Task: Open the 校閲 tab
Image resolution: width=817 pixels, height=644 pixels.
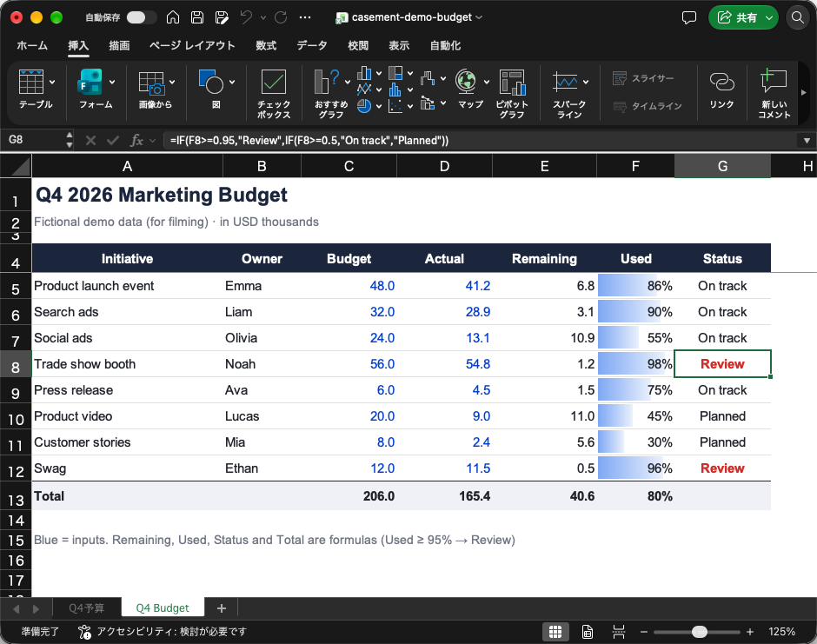Action: pyautogui.click(x=358, y=46)
